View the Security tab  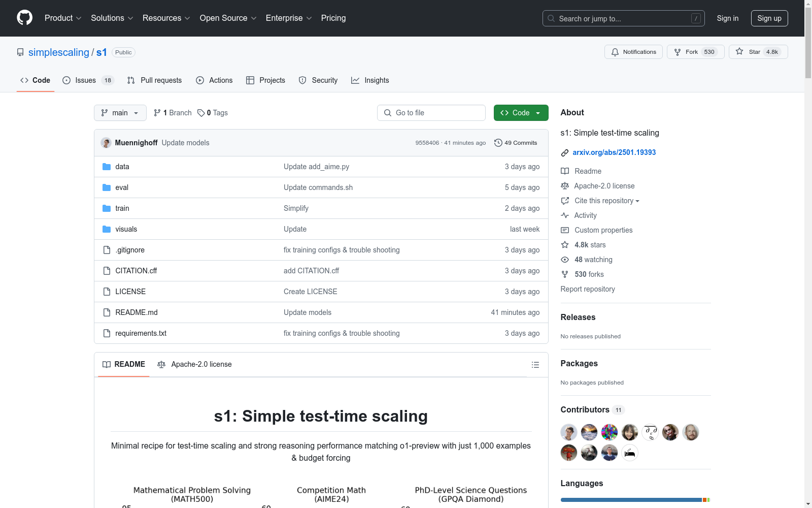pyautogui.click(x=318, y=80)
